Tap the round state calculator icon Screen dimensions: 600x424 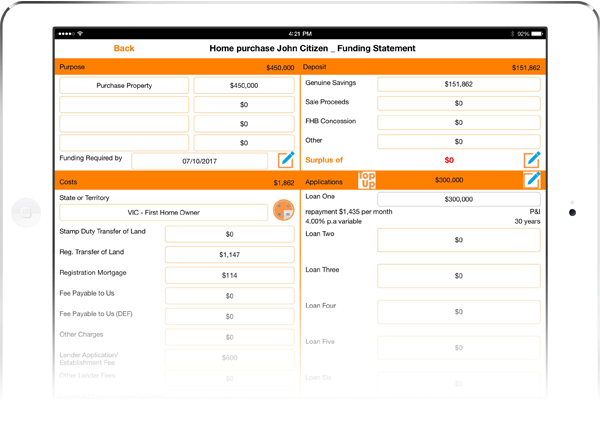click(284, 210)
